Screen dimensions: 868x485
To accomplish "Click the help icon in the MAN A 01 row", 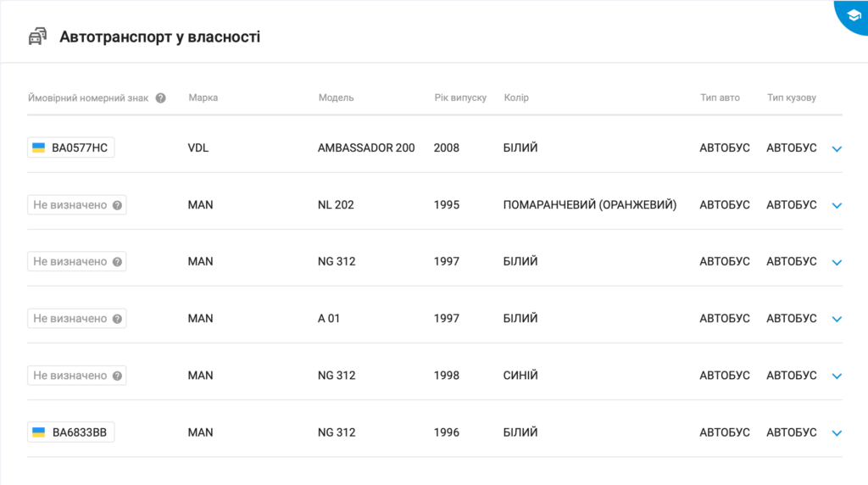I will [117, 319].
